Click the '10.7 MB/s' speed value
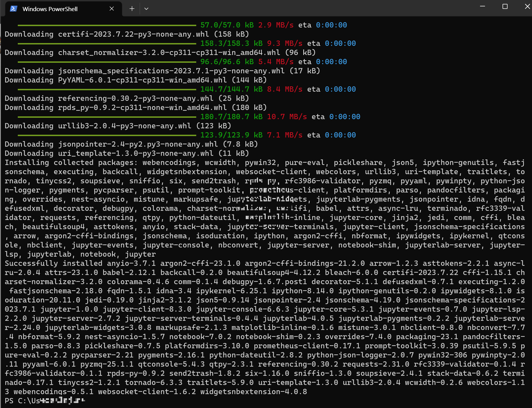 point(287,117)
